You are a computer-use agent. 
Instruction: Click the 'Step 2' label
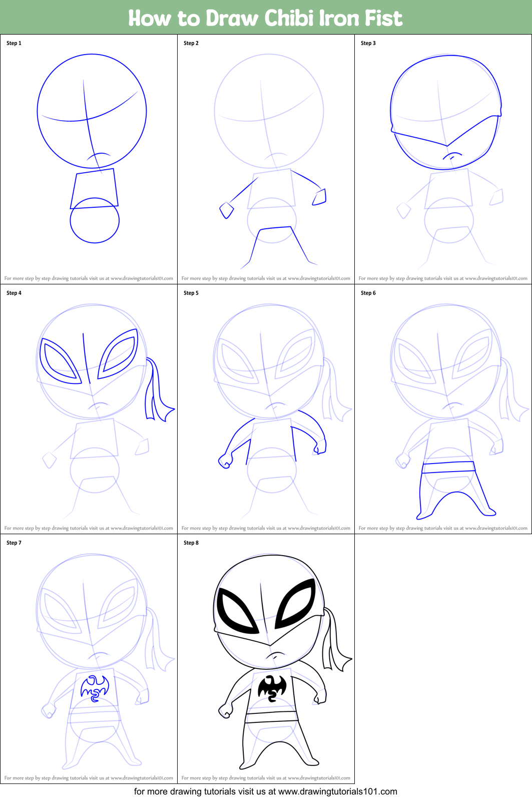(191, 43)
